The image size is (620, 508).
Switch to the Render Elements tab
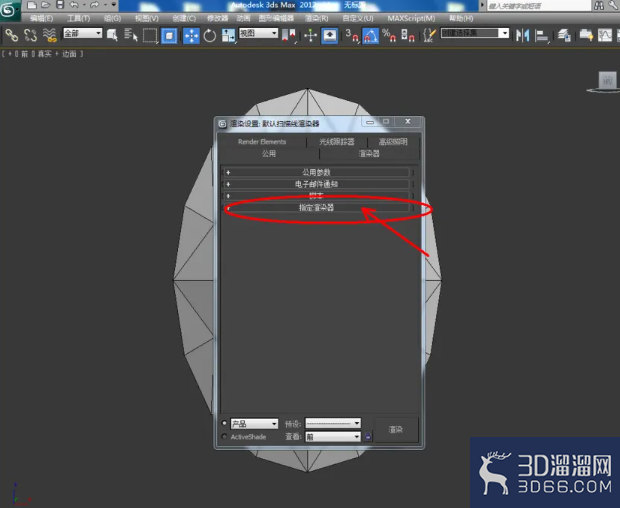[x=262, y=142]
